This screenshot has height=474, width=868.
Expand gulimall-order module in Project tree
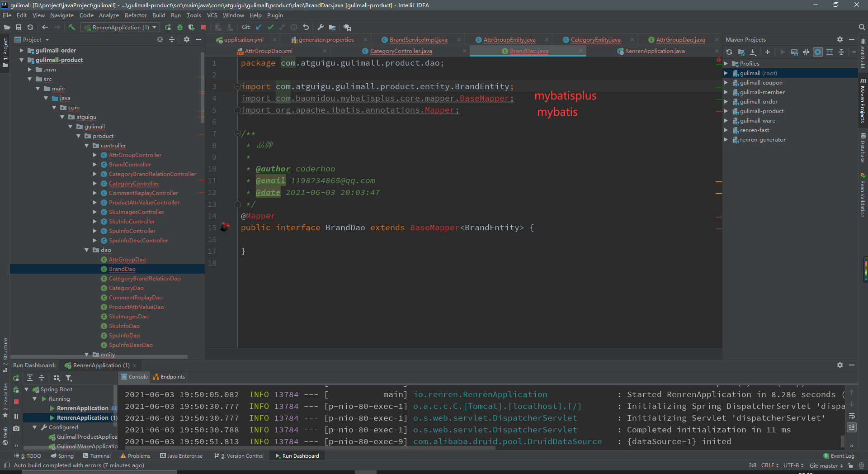tap(21, 51)
